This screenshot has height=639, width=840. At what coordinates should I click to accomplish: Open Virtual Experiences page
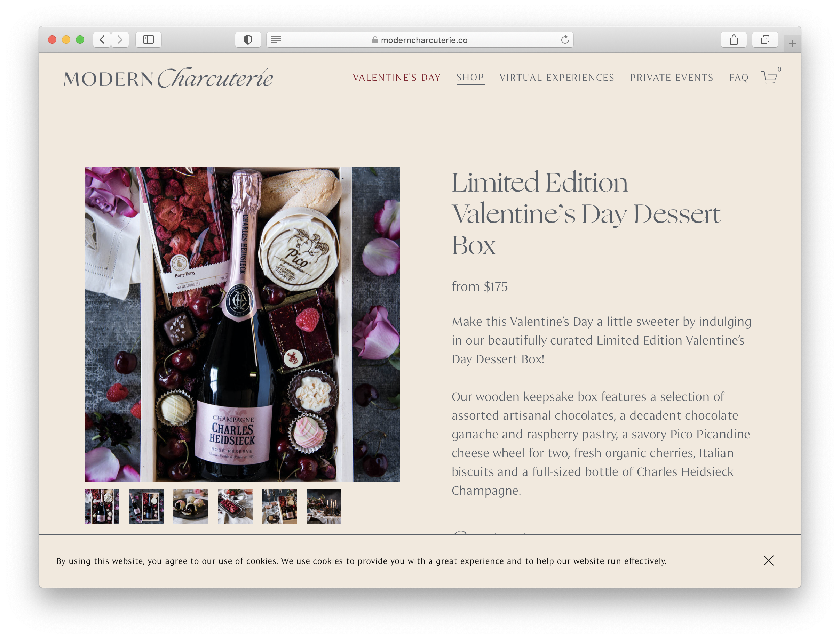557,78
